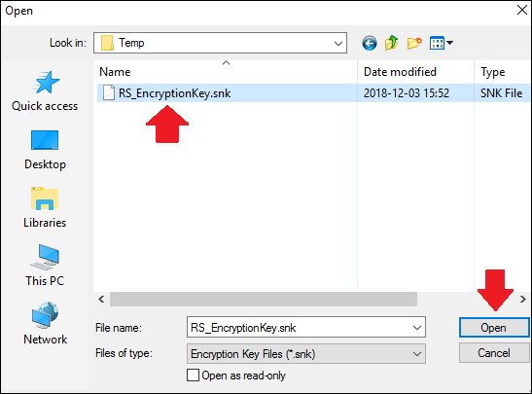Browse Network in places bar
Screen dimensions: 532x394
coord(45,324)
